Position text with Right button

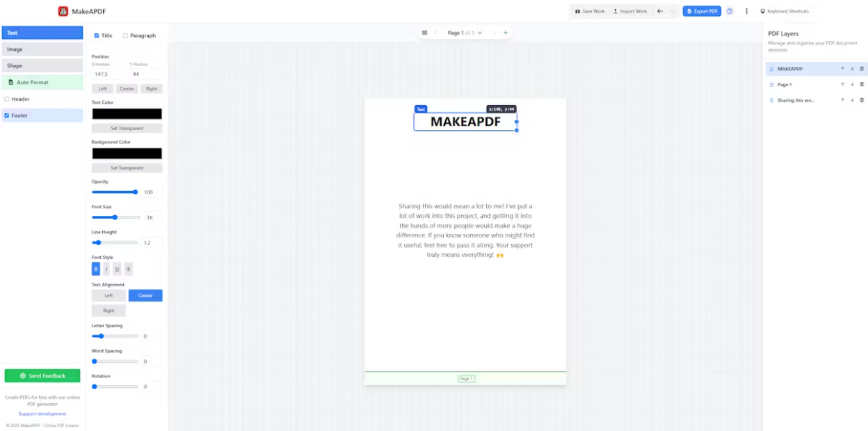(x=152, y=88)
